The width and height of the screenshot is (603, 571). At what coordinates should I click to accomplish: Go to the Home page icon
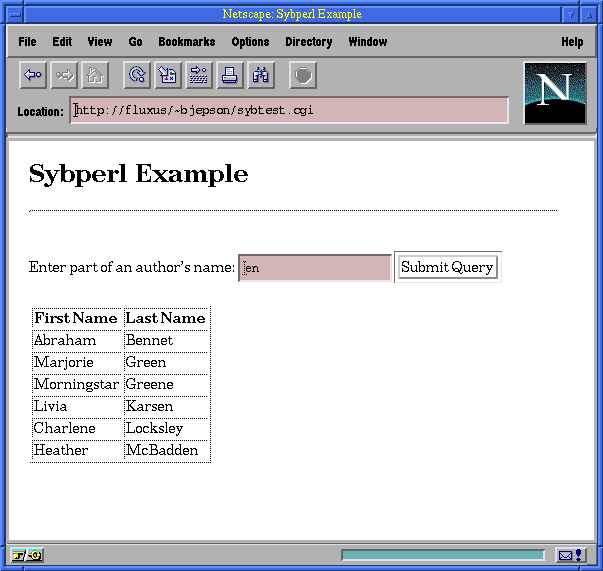tap(94, 75)
